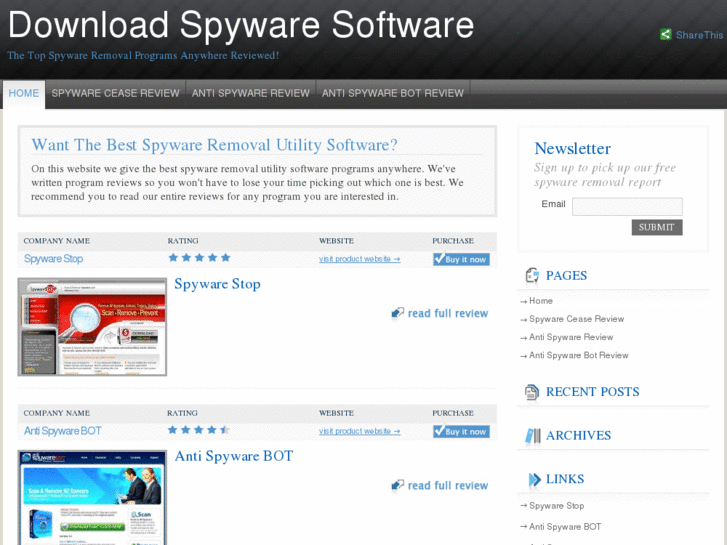The width and height of the screenshot is (727, 545).
Task: Visit the Anti Spyware BOT product website link
Action: click(359, 431)
